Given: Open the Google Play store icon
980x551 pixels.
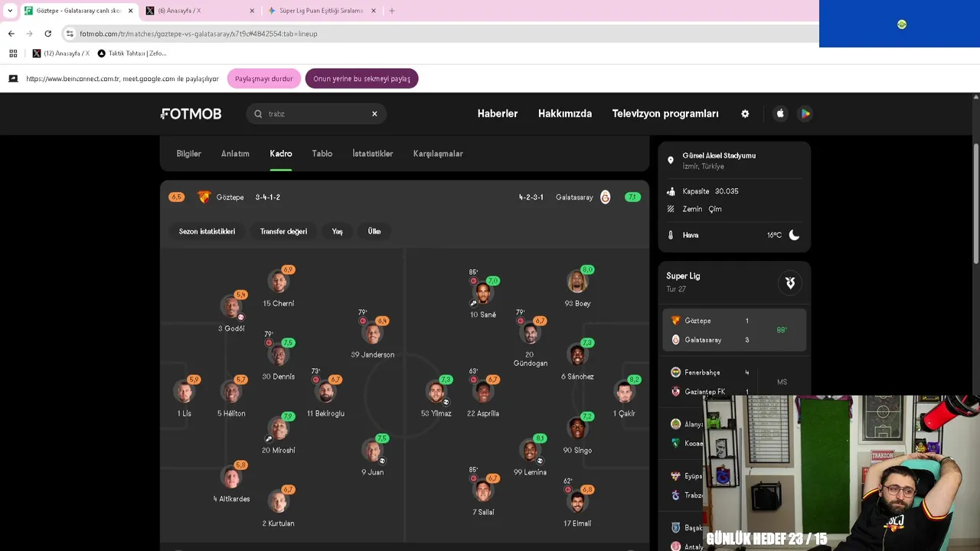Looking at the screenshot, I should point(805,113).
